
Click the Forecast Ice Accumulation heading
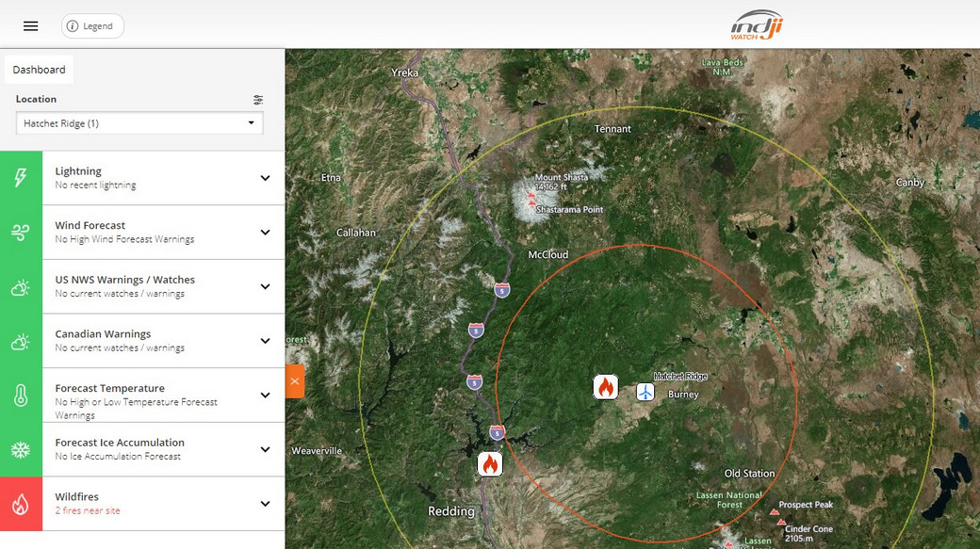click(x=120, y=443)
